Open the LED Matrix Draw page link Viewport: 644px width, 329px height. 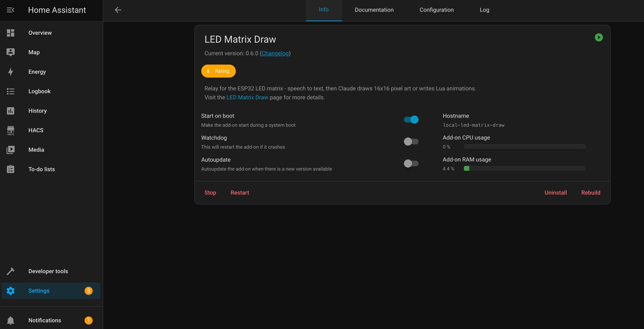pyautogui.click(x=247, y=97)
